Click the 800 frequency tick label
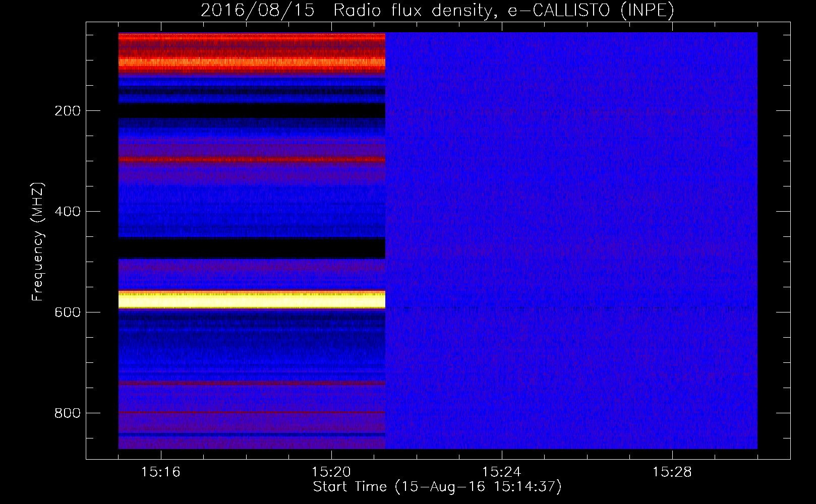This screenshot has width=816, height=504. 68,413
